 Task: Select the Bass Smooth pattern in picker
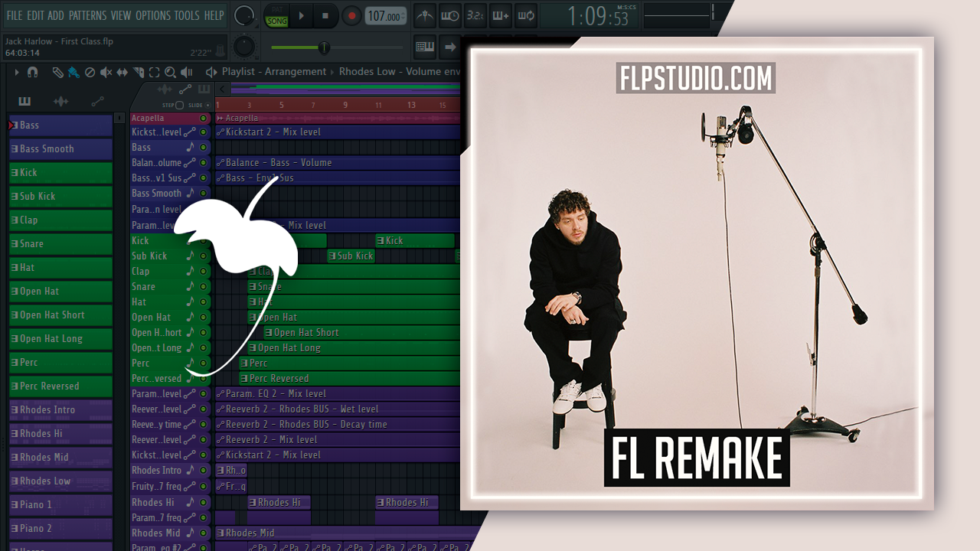click(60, 149)
